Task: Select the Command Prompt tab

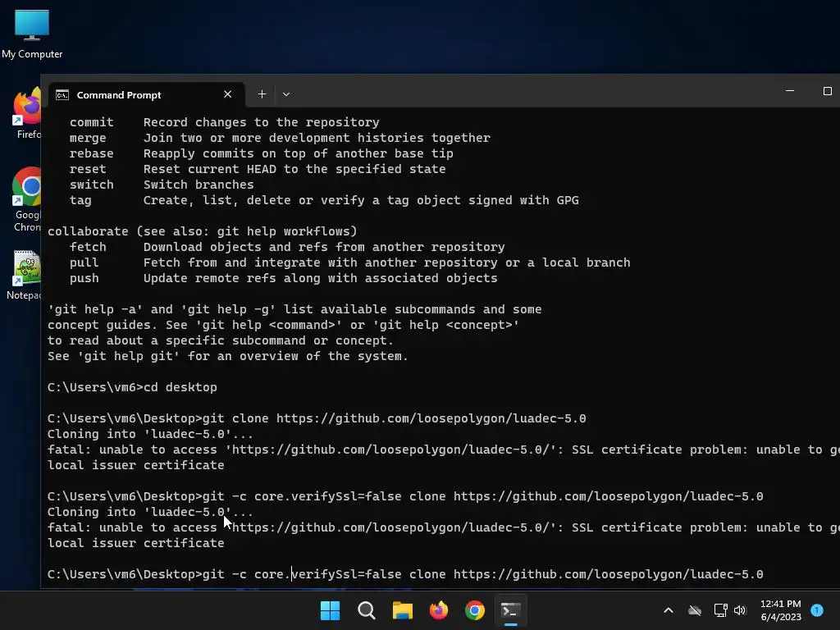Action: click(146, 95)
